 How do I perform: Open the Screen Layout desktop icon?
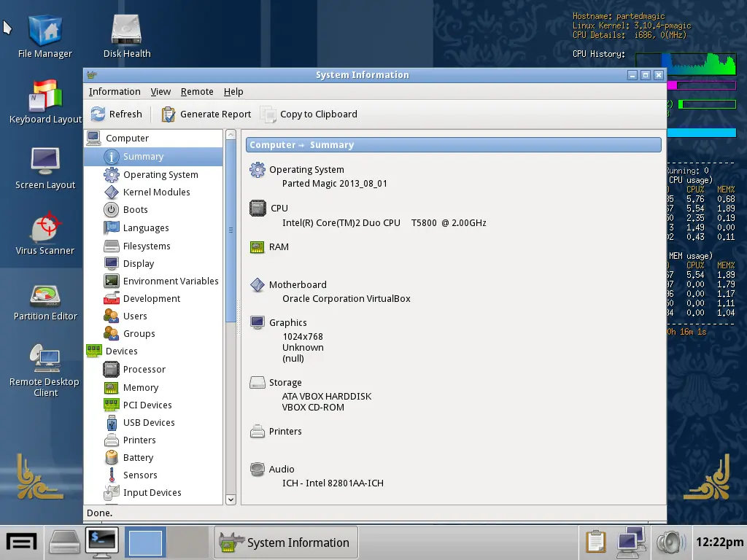tap(45, 168)
